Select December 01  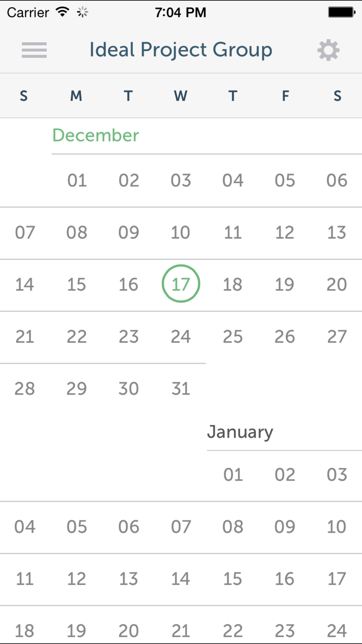[x=77, y=180]
